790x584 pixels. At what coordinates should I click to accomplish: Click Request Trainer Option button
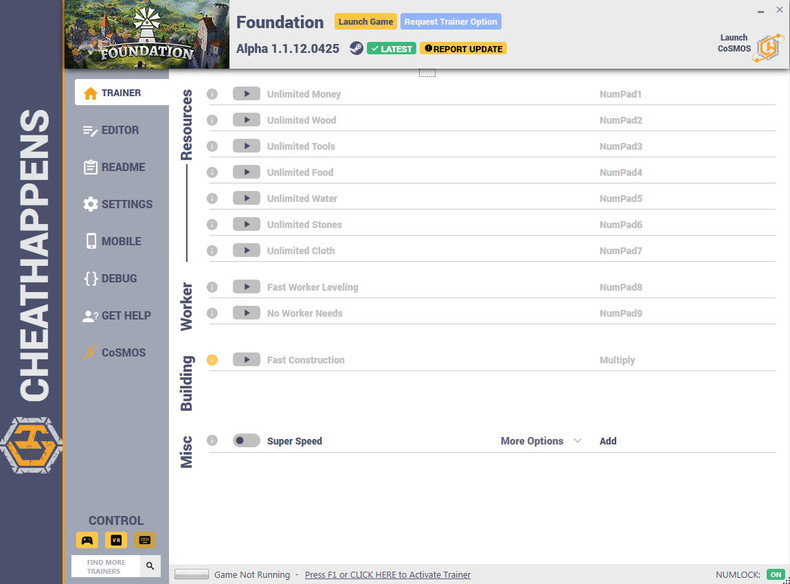point(451,22)
